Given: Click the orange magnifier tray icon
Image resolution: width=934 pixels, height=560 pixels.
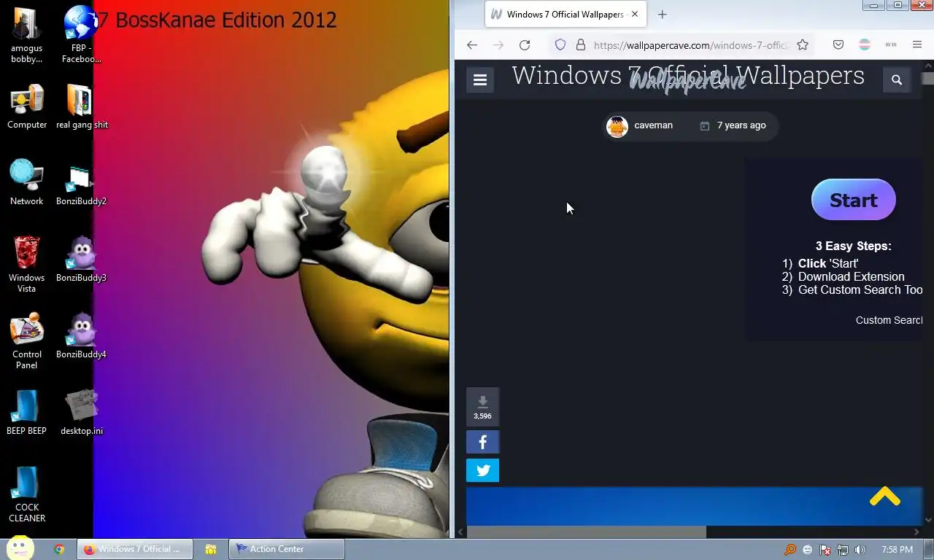Looking at the screenshot, I should click(790, 550).
